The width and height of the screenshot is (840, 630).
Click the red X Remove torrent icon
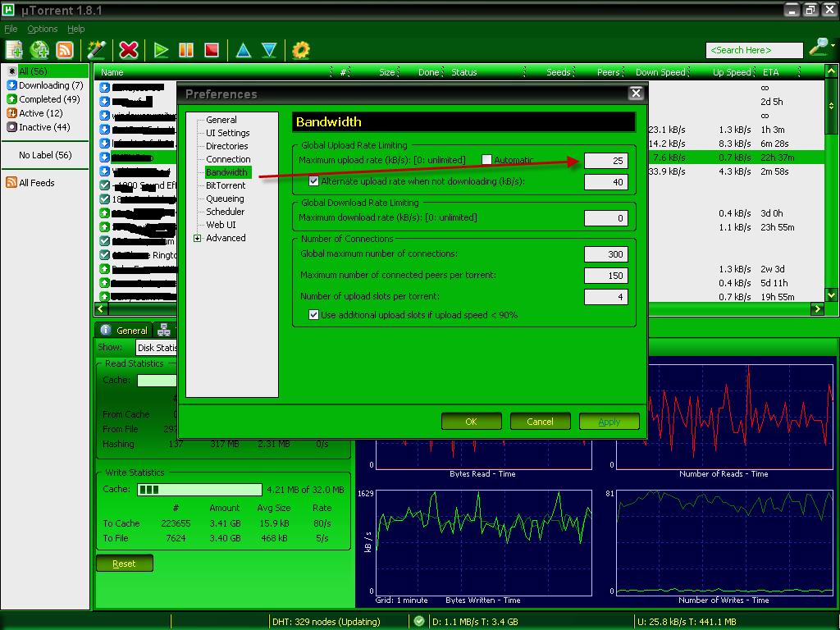click(x=128, y=50)
